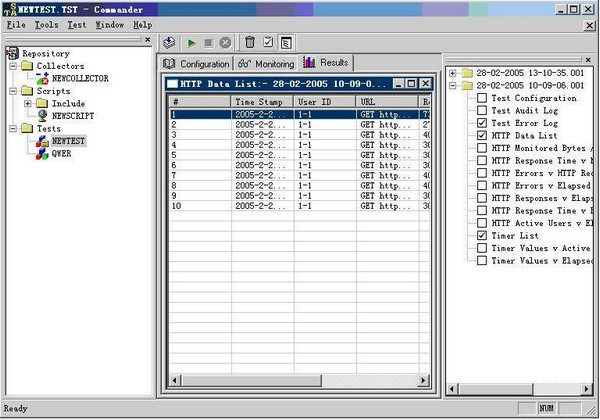Check the Timer Values v Active checkbox

[x=482, y=248]
